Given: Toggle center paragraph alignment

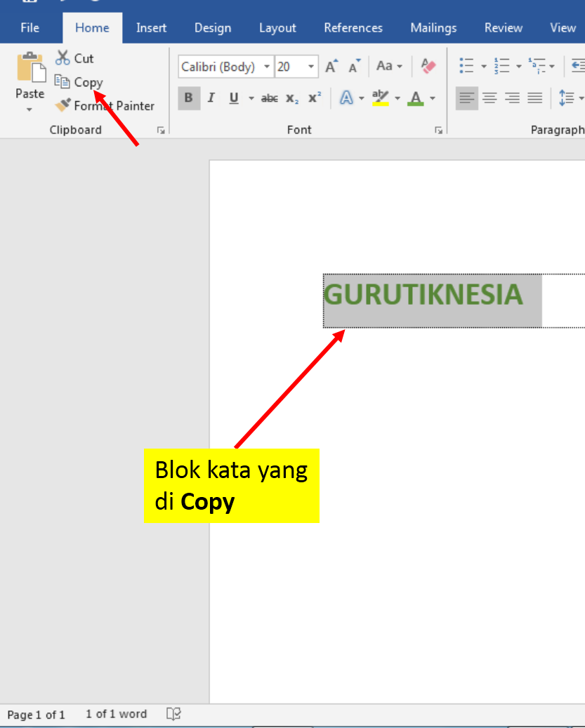Looking at the screenshot, I should pyautogui.click(x=489, y=98).
